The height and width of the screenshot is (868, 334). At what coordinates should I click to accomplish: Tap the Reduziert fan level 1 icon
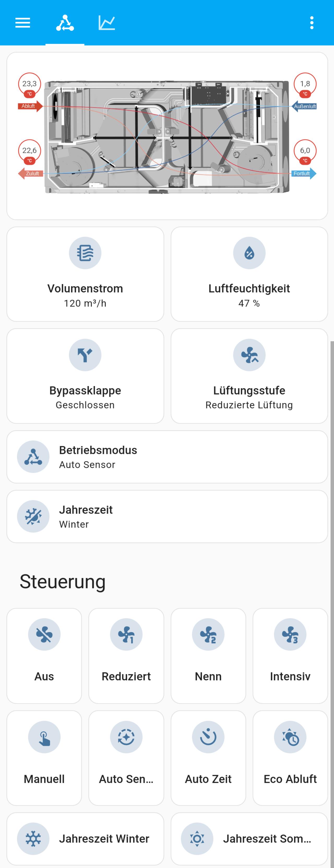click(x=126, y=634)
